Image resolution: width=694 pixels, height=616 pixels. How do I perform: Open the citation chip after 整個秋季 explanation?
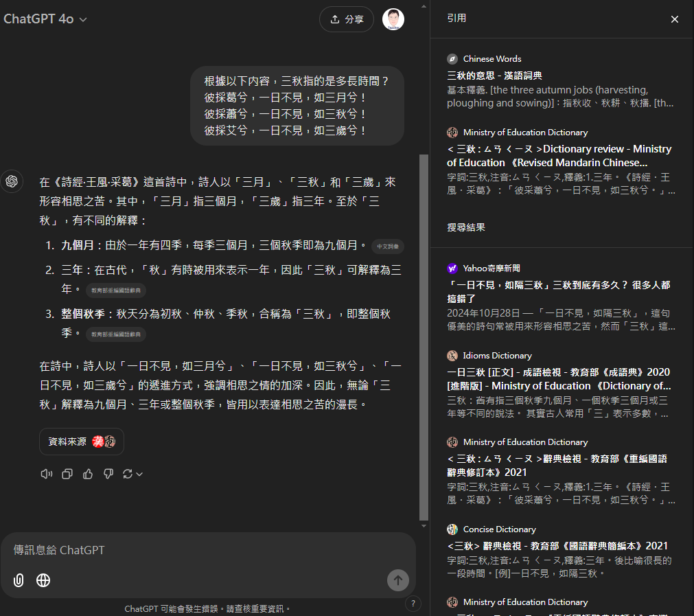tap(116, 334)
